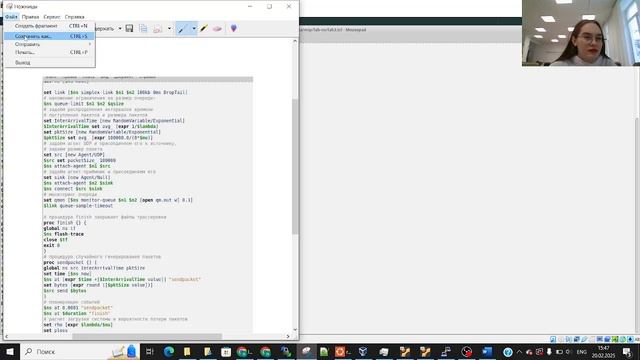Click the Snipping Tool taskbar icon
This screenshot has height=360, width=640.
tap(306, 351)
